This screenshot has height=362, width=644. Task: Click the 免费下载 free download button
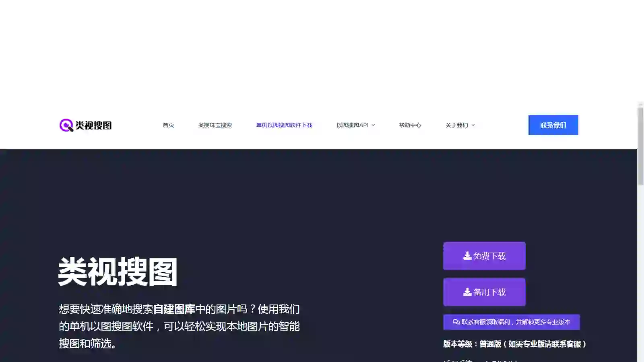pos(484,256)
